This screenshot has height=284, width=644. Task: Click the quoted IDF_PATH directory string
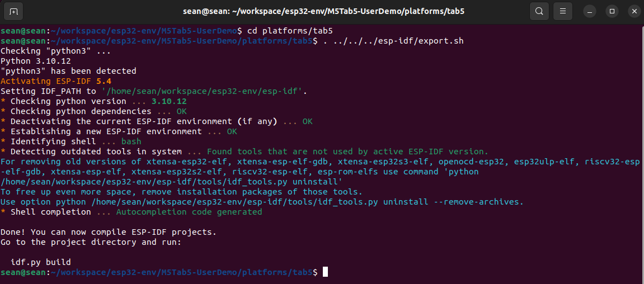click(x=203, y=91)
